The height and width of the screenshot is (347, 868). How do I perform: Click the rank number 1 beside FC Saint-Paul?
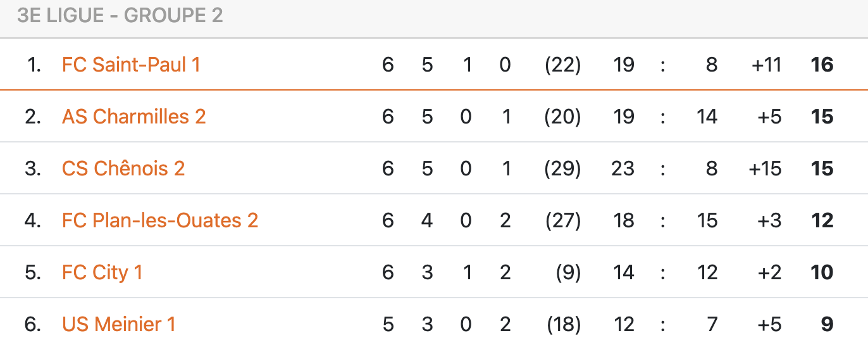tap(34, 65)
